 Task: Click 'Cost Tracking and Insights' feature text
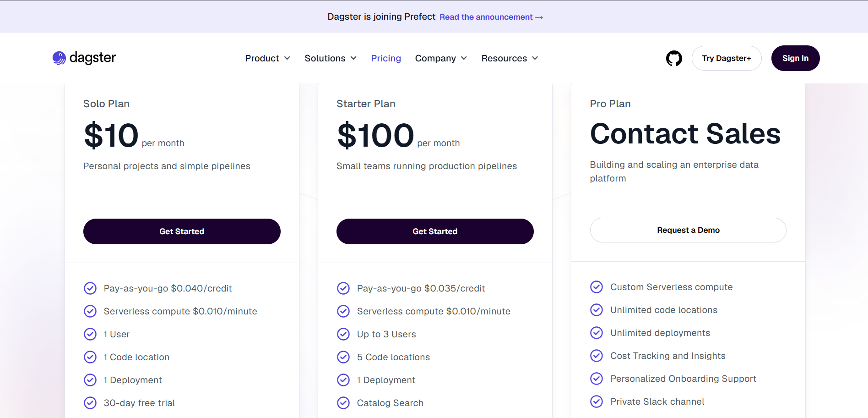(668, 356)
